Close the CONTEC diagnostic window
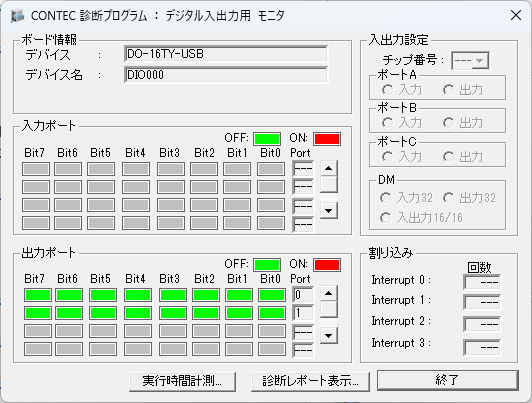 pos(516,15)
